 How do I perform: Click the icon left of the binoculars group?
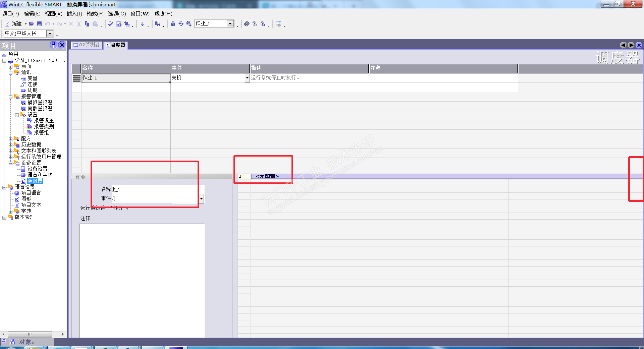click(158, 24)
